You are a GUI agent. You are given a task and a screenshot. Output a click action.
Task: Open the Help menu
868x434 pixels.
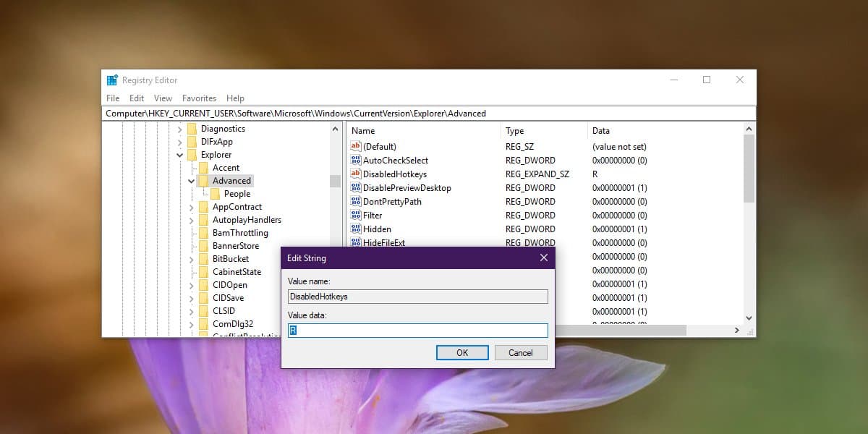(235, 98)
